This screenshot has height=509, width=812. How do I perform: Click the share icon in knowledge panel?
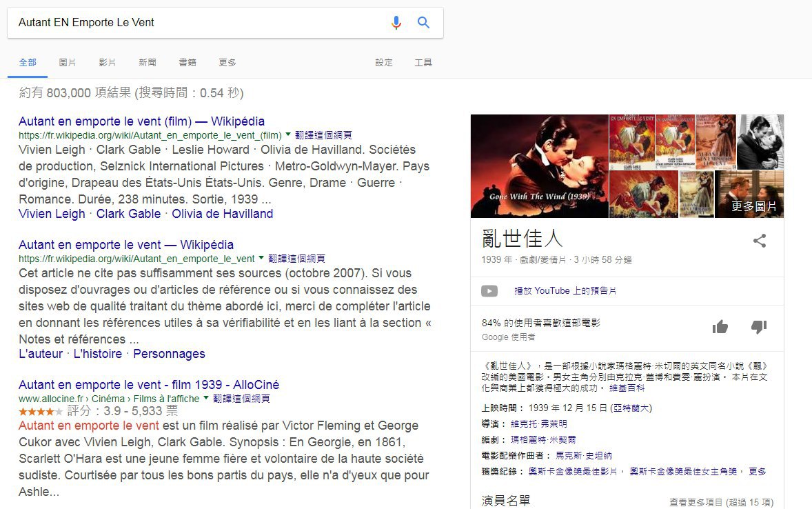(x=759, y=241)
